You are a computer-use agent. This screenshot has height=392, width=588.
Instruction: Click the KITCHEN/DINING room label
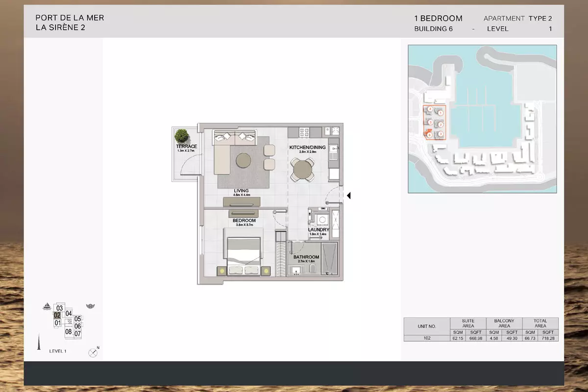pos(307,147)
